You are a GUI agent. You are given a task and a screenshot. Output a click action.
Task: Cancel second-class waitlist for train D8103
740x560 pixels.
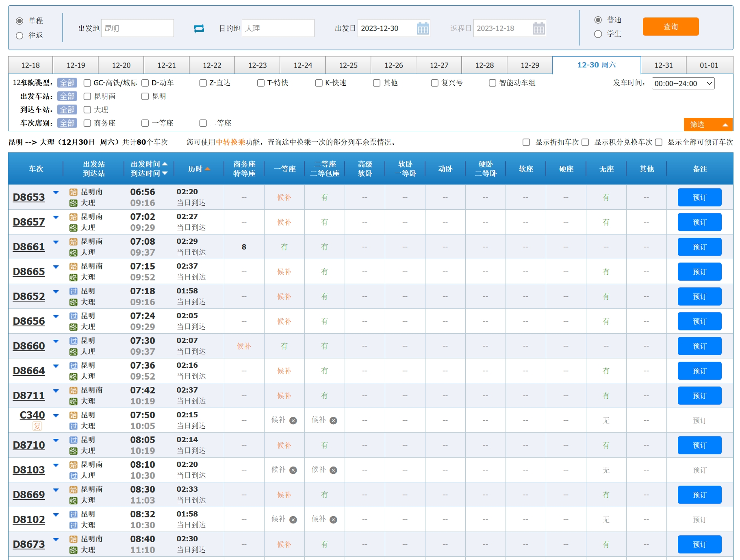click(x=333, y=470)
